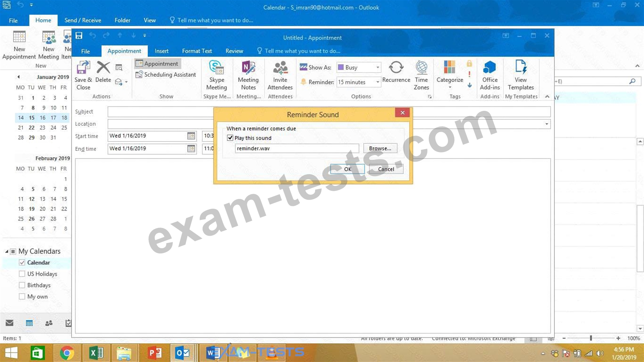Open End time date picker calendar icon
644x362 pixels.
click(x=191, y=149)
